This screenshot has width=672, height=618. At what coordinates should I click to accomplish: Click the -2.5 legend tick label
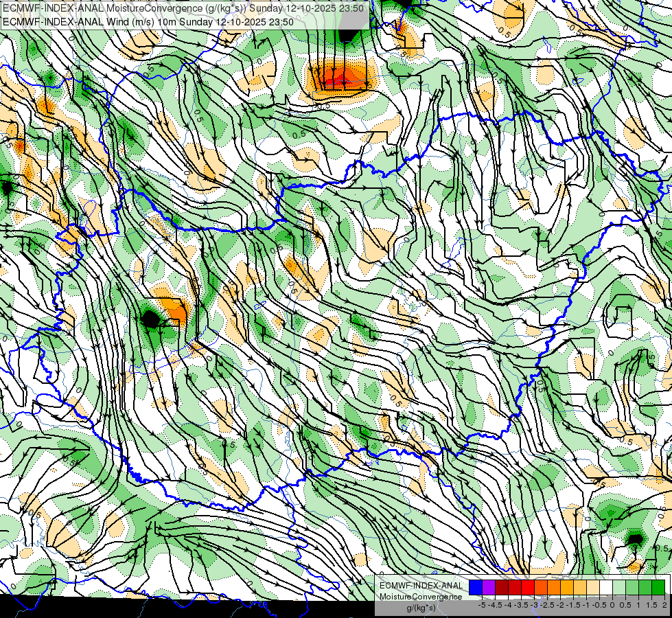point(547,605)
